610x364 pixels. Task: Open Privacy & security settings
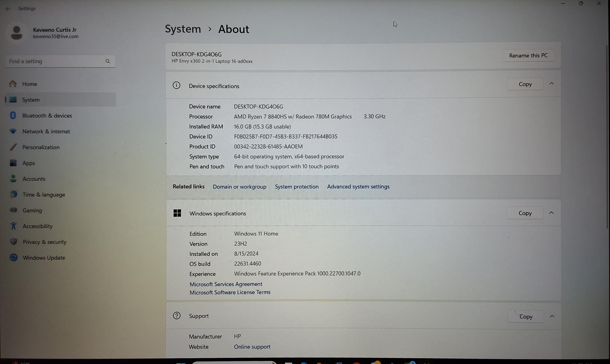(x=61, y=242)
